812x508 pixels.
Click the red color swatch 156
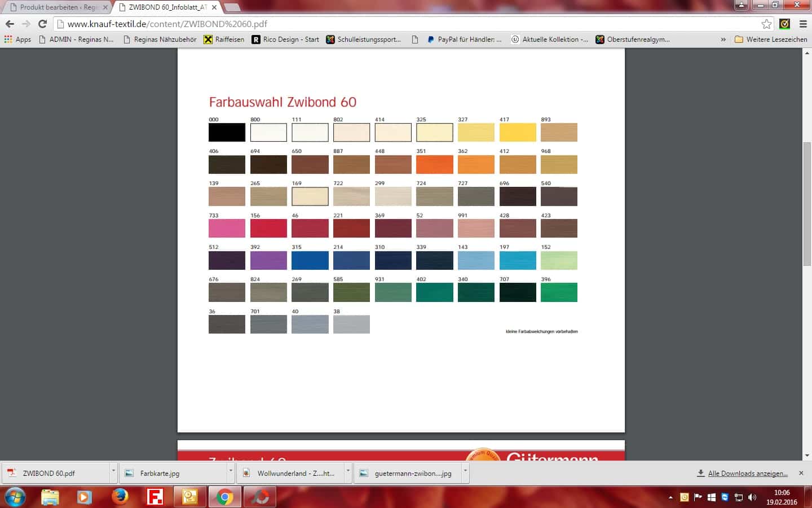268,229
